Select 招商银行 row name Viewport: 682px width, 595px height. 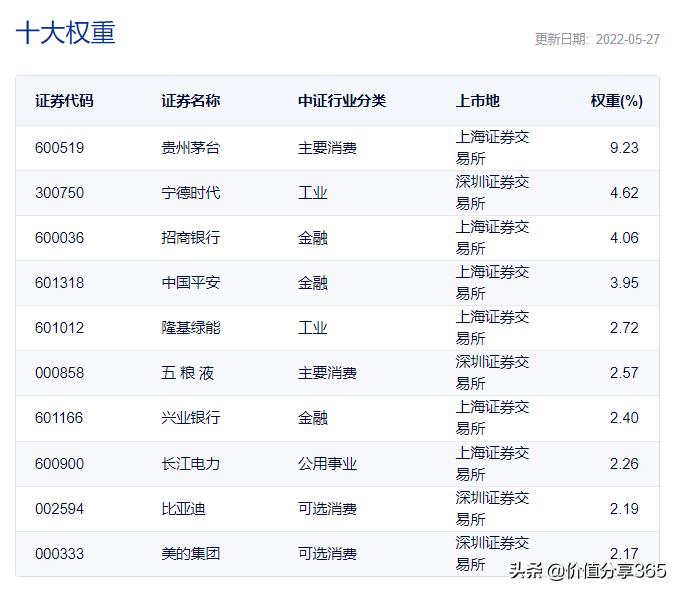(x=190, y=238)
